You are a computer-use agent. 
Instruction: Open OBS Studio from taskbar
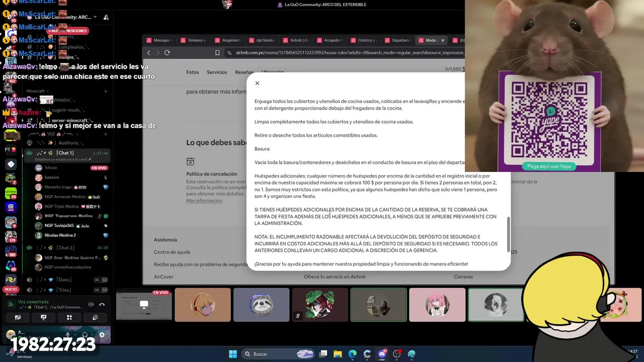tap(397, 354)
